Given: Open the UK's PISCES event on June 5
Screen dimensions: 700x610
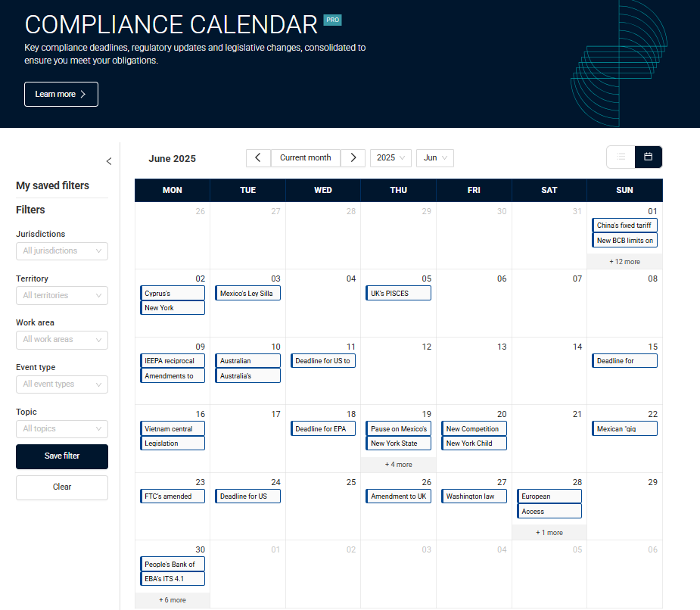Looking at the screenshot, I should tap(398, 293).
